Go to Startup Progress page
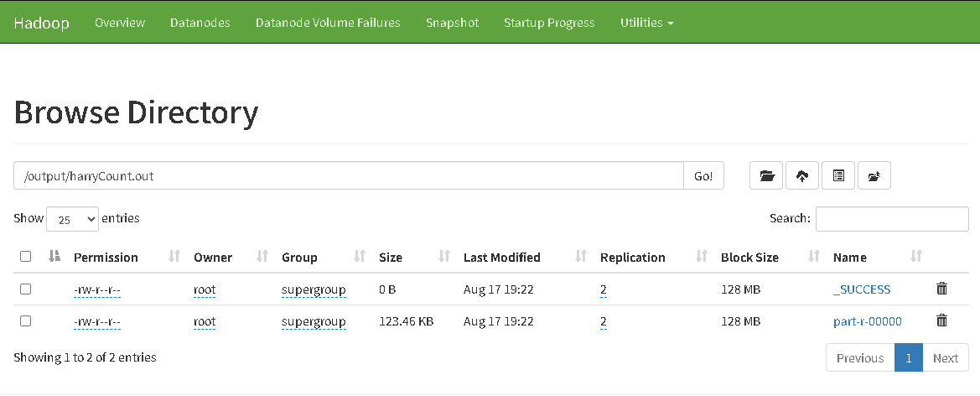Viewport: 980px width, 396px height. [549, 23]
